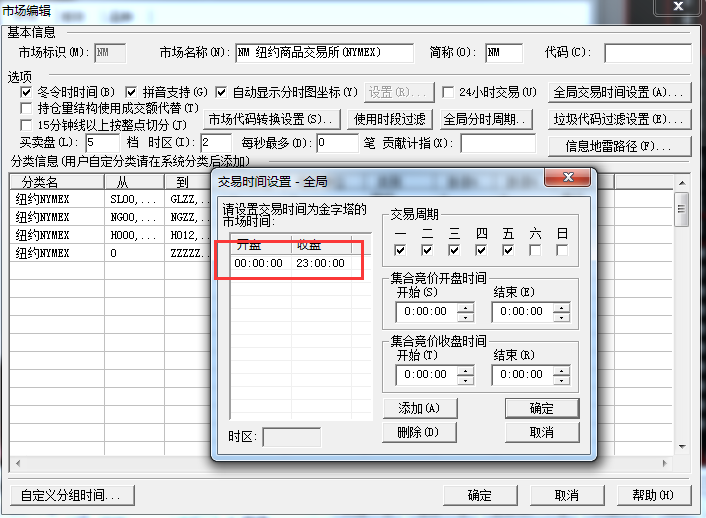Enable 24小时交易 checkbox
The width and height of the screenshot is (706, 518).
click(448, 92)
